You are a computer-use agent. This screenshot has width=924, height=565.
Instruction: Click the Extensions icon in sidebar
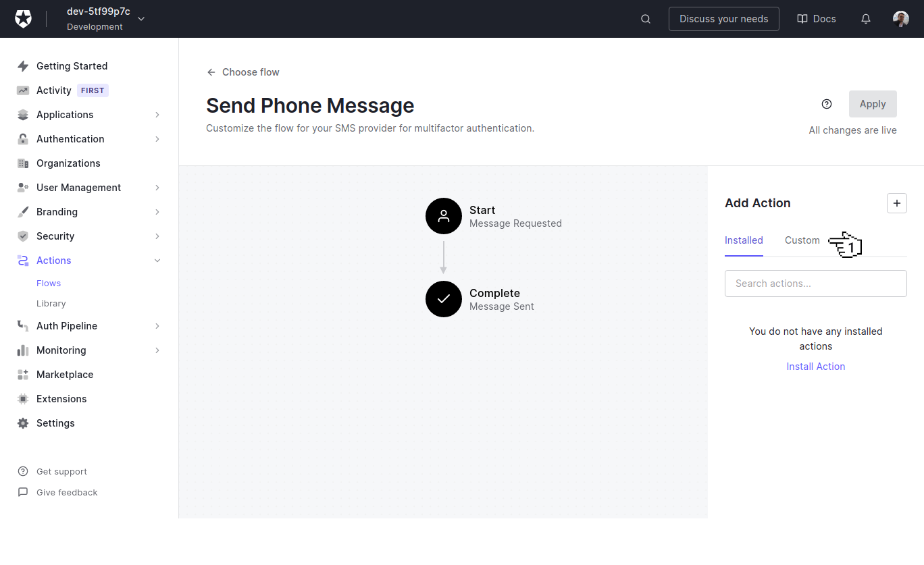click(x=23, y=398)
